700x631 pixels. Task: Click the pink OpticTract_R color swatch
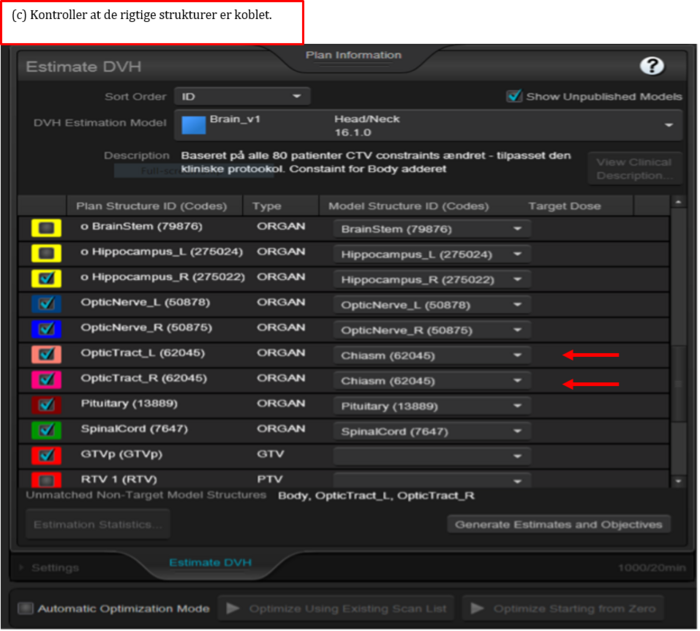(45, 379)
